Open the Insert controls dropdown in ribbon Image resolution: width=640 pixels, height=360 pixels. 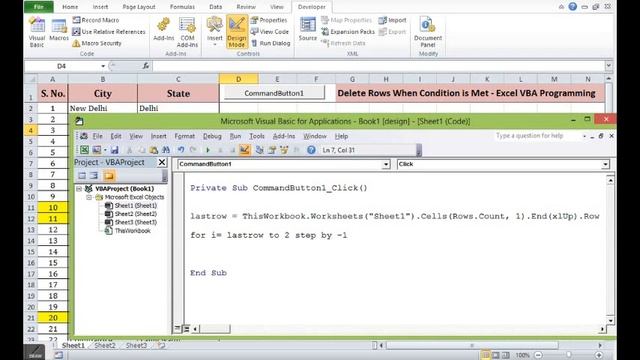(x=214, y=31)
